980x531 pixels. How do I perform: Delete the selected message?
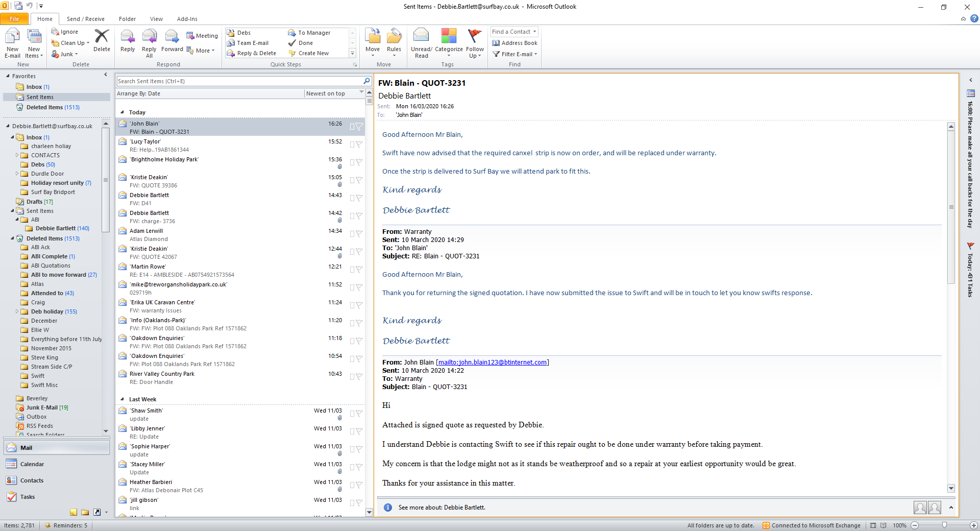point(102,40)
